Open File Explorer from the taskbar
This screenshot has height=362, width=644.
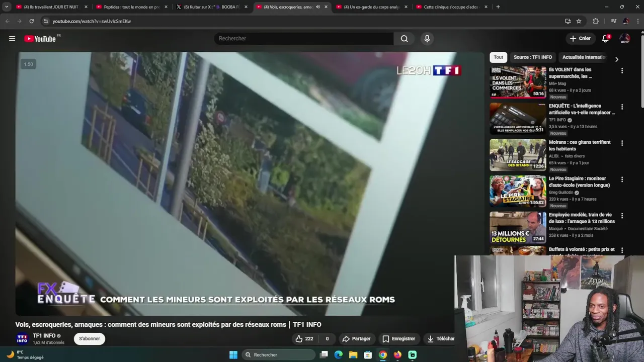coord(353,355)
